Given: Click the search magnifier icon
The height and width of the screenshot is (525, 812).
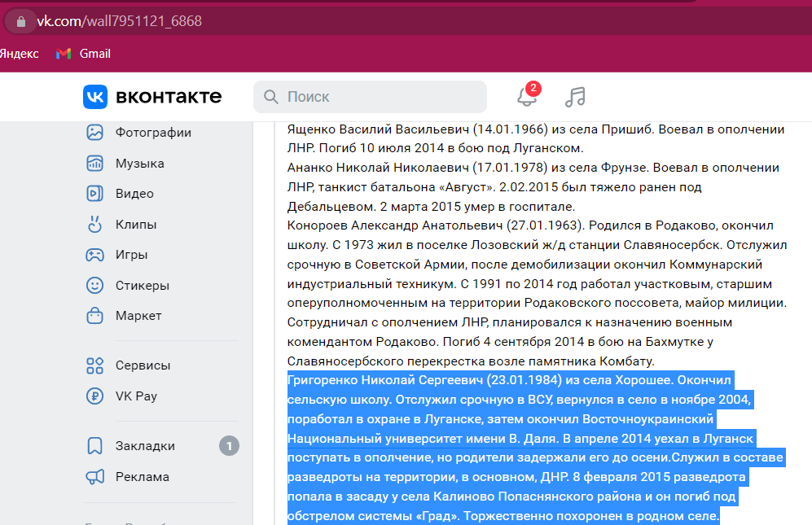Looking at the screenshot, I should 271,97.
